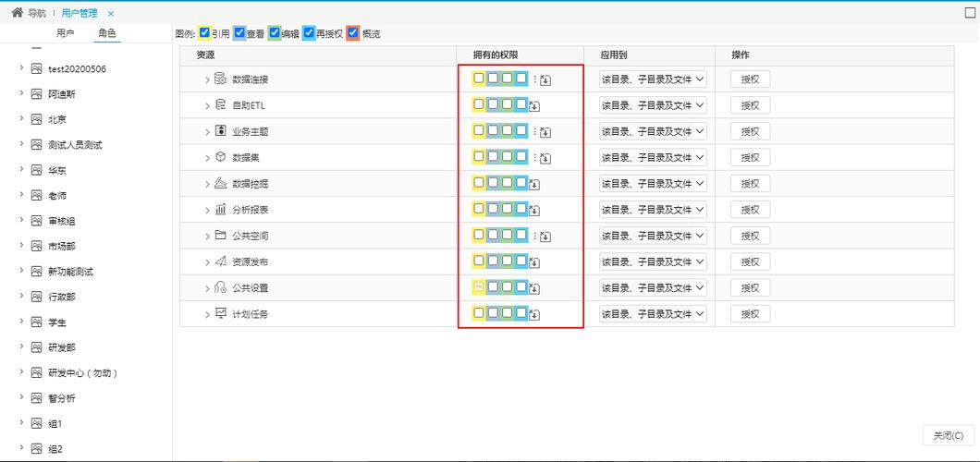Click the import icon in 数据集 row
980x462 pixels.
pos(545,159)
